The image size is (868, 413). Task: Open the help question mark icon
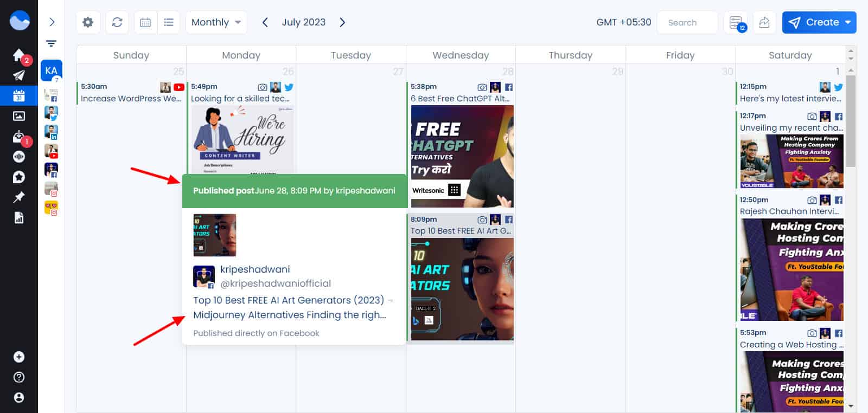[x=18, y=377]
